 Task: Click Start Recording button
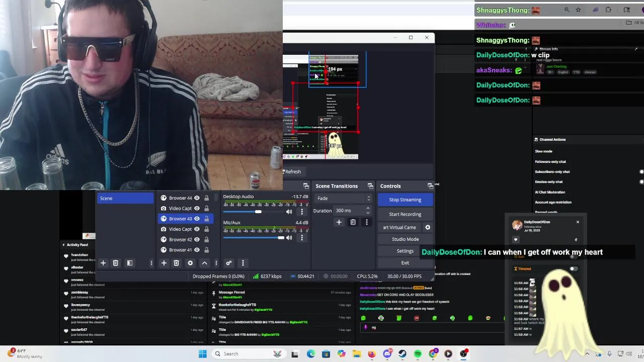405,214
